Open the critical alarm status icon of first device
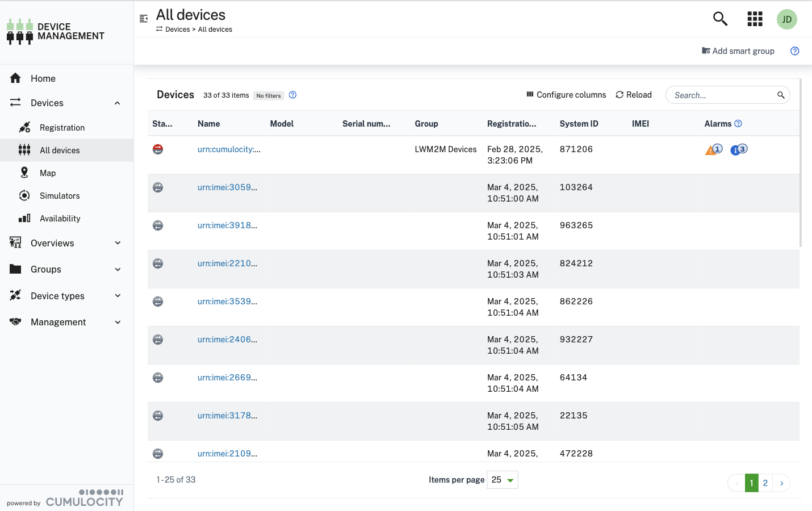Image resolution: width=812 pixels, height=511 pixels. coord(157,149)
